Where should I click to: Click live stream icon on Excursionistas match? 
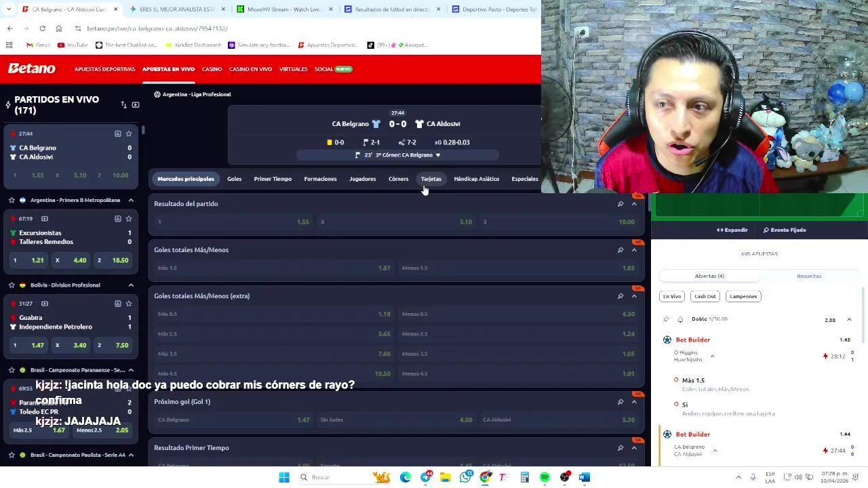coord(45,218)
